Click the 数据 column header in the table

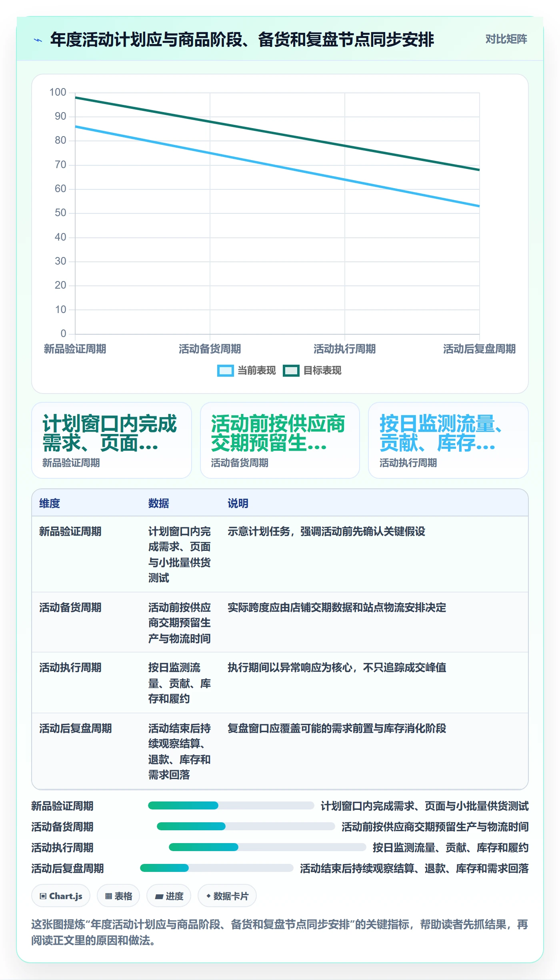pos(159,504)
